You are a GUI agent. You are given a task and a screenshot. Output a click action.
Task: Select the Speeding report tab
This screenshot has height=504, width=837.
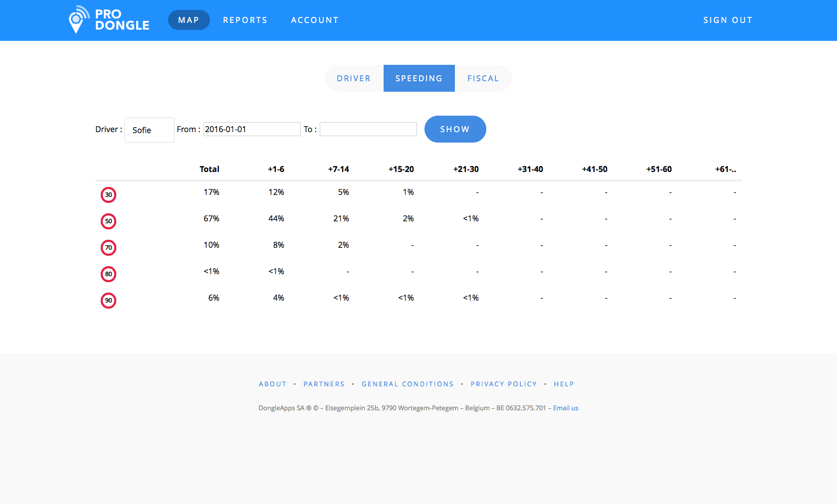419,78
